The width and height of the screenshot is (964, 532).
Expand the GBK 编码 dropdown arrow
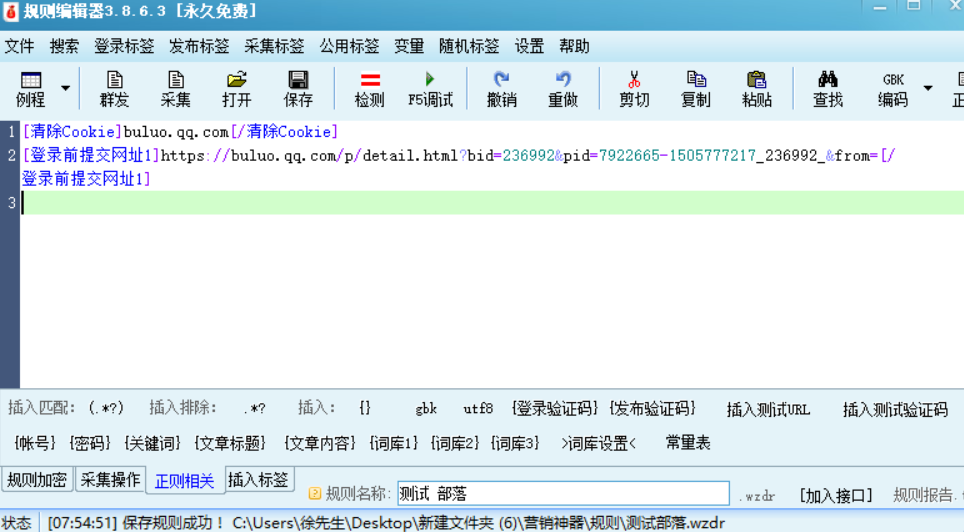[x=927, y=88]
